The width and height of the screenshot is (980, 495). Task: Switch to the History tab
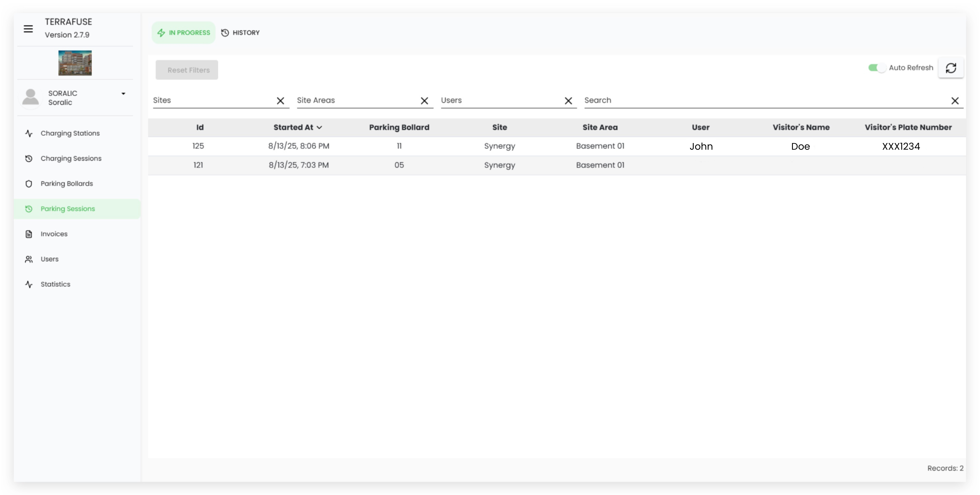[x=240, y=33]
